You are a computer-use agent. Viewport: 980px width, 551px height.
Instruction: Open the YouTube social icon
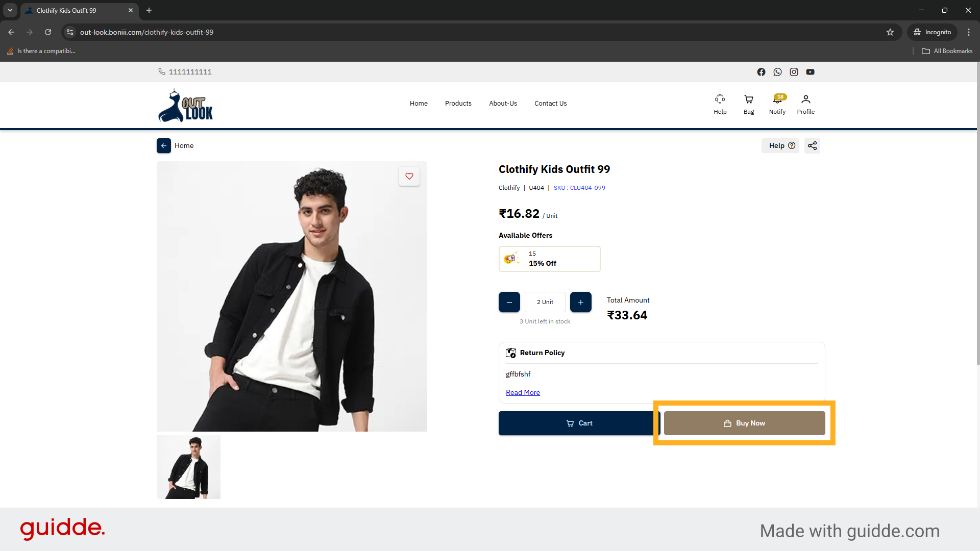(810, 72)
